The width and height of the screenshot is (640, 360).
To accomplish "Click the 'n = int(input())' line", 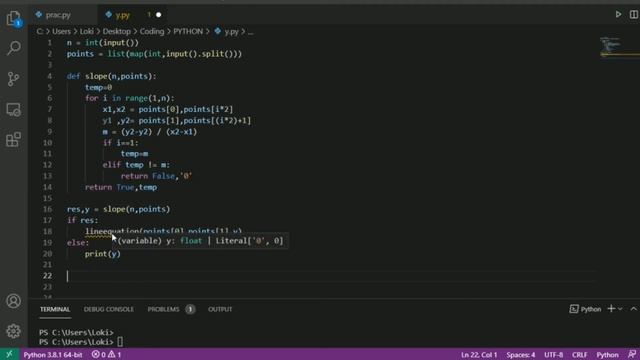I will point(102,42).
